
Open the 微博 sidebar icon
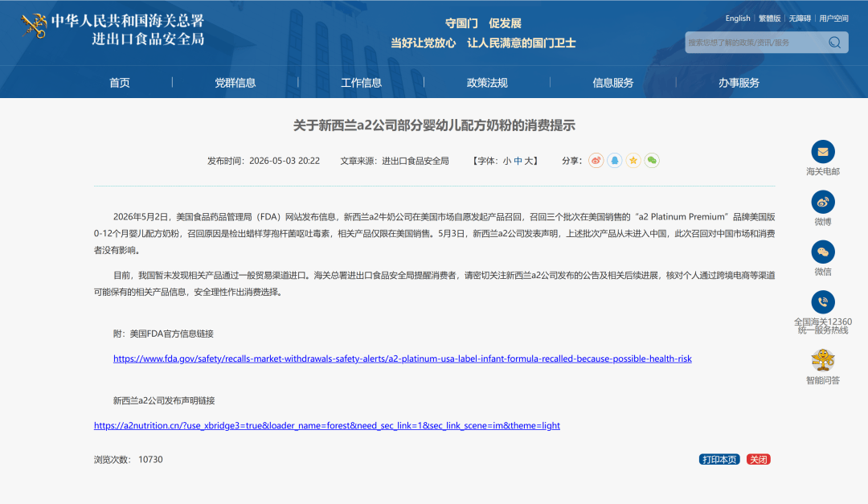click(x=823, y=202)
